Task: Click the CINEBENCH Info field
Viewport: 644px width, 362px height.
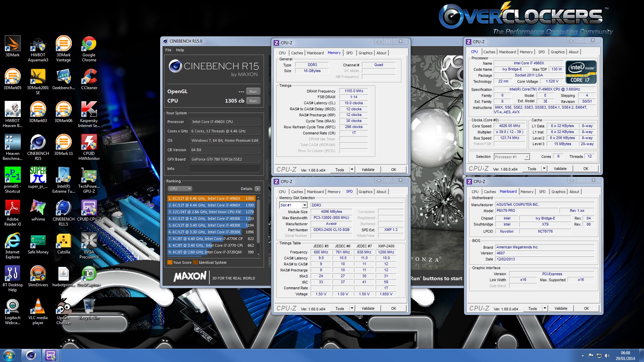Action: point(225,169)
